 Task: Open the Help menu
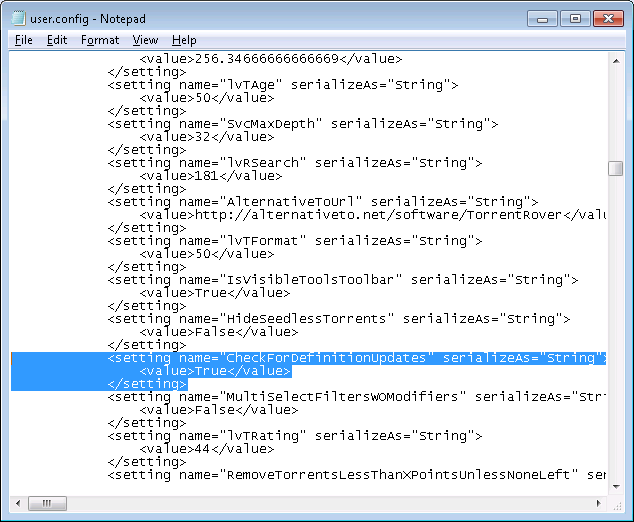(184, 40)
